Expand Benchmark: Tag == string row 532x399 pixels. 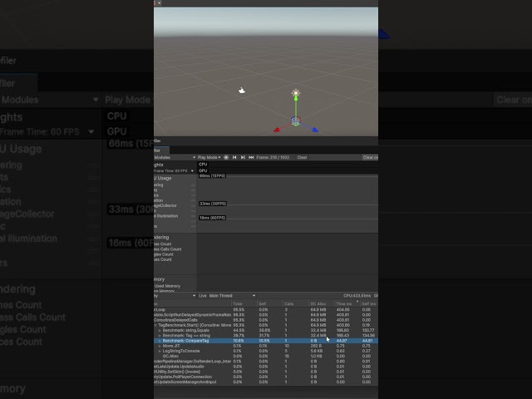(x=160, y=335)
